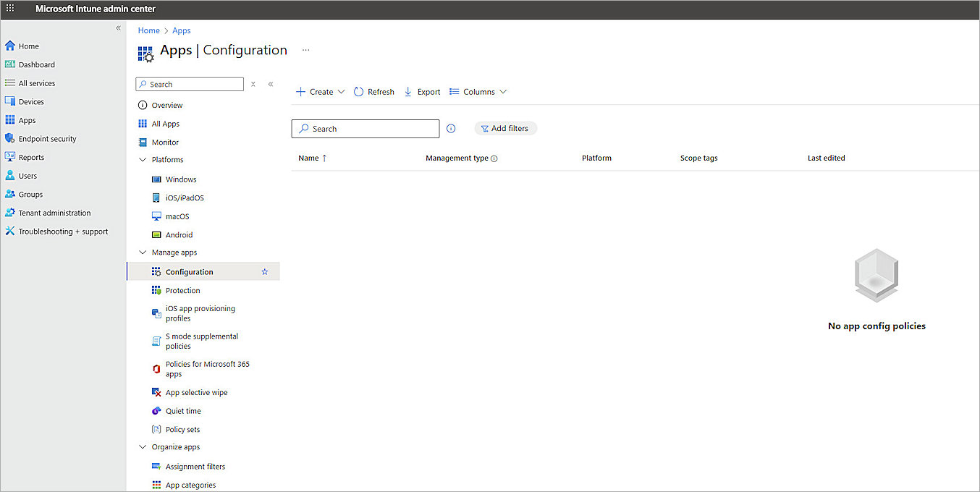Click the Management type info icon
This screenshot has width=980, height=492.
pyautogui.click(x=494, y=158)
